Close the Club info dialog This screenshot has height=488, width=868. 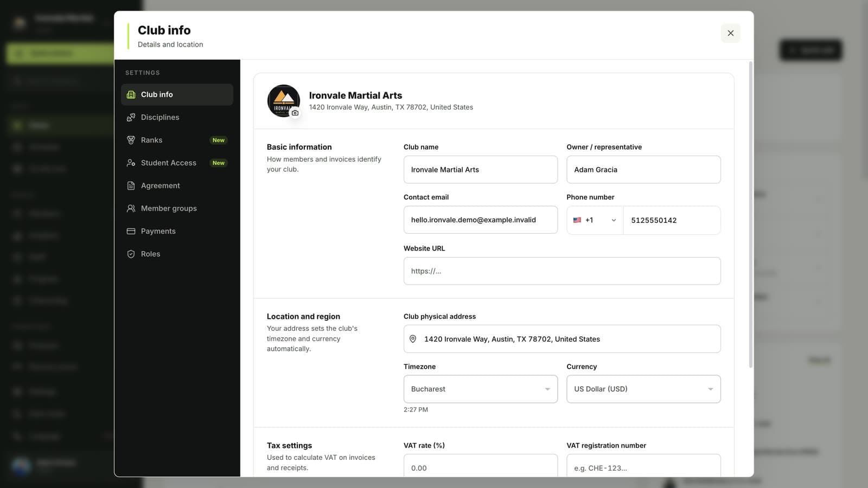tap(730, 33)
